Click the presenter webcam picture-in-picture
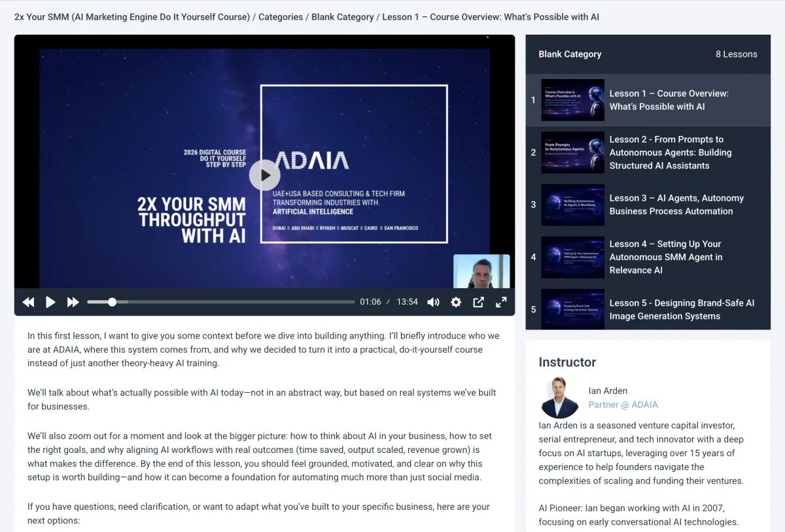This screenshot has width=785, height=532. [481, 271]
